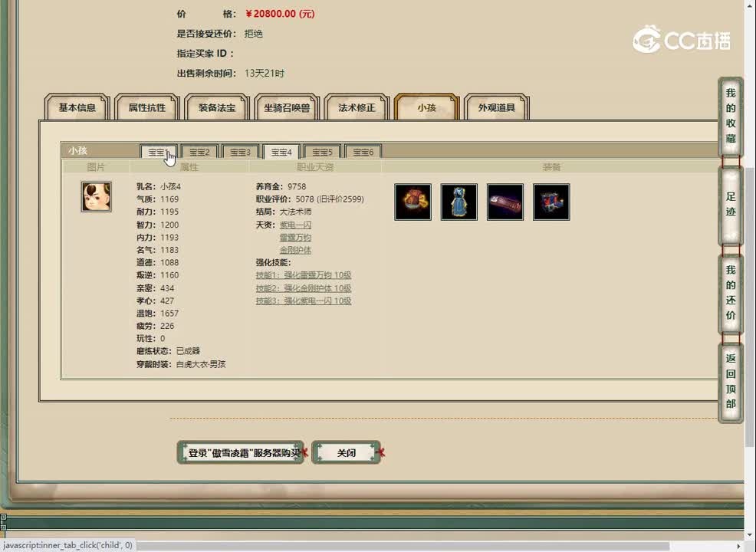This screenshot has width=756, height=552.
Task: Open the 金刚护体 talent link
Action: (295, 250)
